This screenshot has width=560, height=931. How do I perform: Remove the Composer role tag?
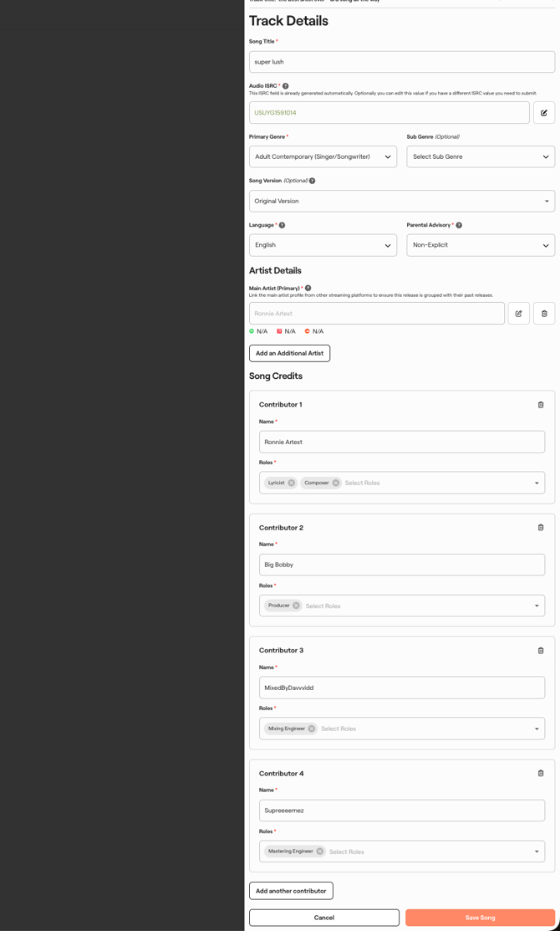click(x=336, y=483)
